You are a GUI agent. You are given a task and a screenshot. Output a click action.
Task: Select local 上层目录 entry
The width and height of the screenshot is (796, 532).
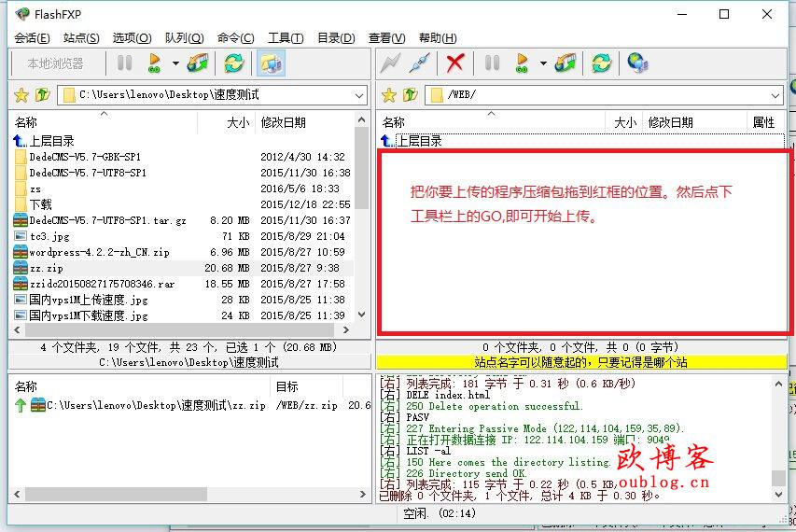pos(44,141)
